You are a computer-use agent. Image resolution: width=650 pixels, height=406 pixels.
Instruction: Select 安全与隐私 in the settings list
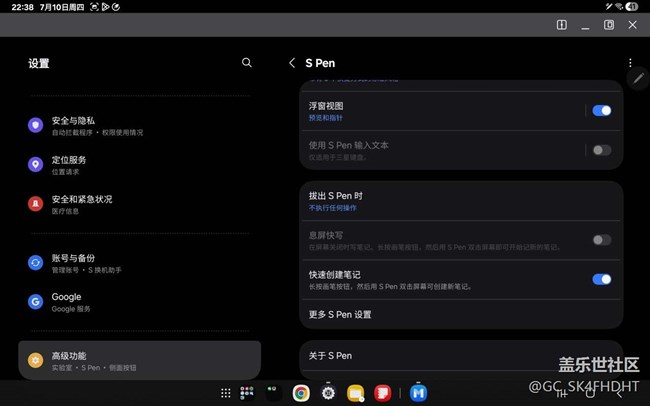[140, 126]
